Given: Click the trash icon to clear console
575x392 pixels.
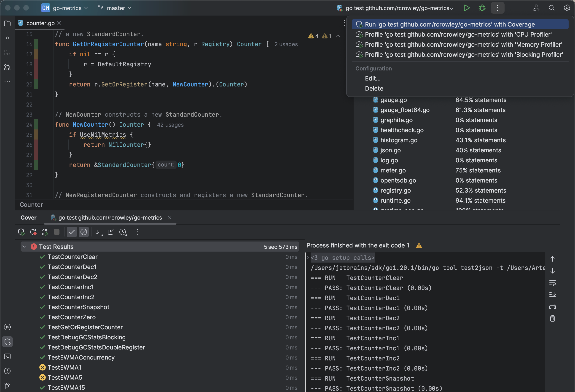Looking at the screenshot, I should point(553,319).
